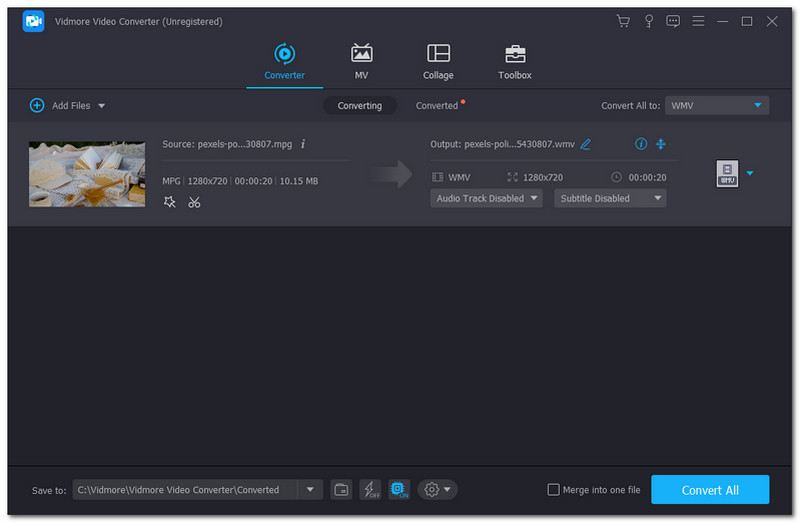Open the scissors cut tool
This screenshot has width=800, height=523.
194,202
